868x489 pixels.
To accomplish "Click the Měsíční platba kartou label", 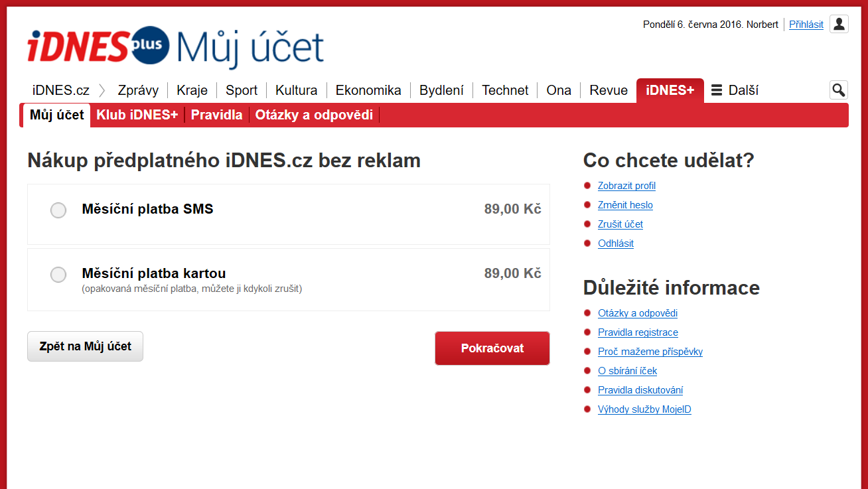I will [154, 273].
